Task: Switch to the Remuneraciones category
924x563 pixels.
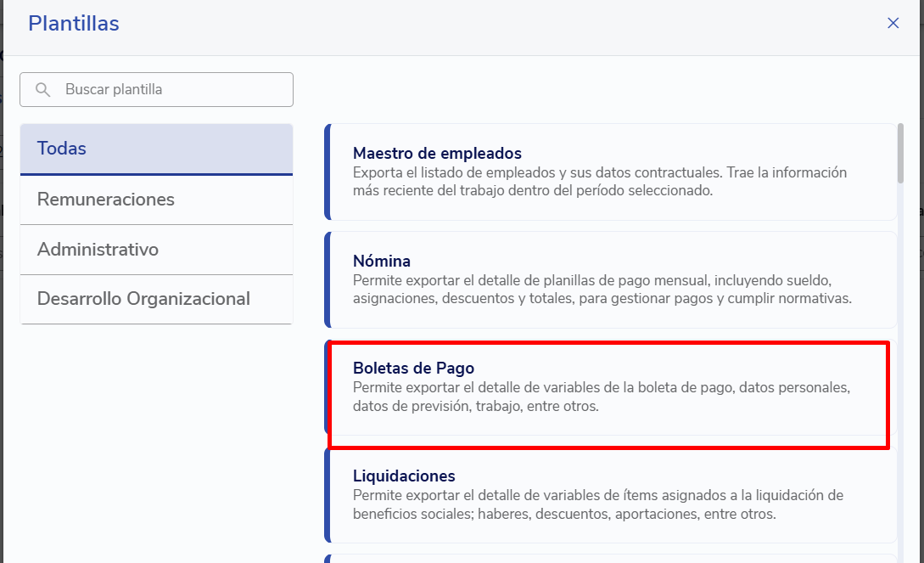Action: (156, 200)
